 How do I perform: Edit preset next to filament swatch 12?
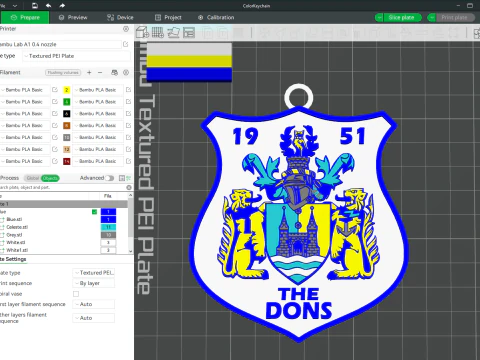[128, 149]
